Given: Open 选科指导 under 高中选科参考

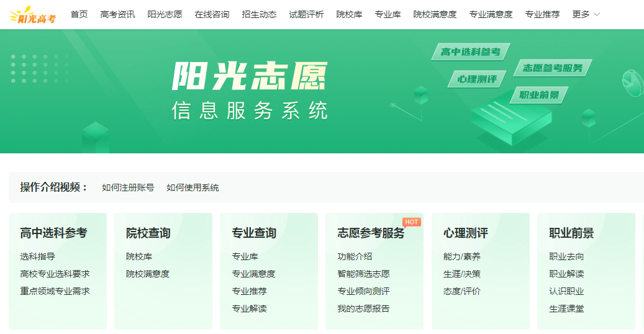Looking at the screenshot, I should (37, 256).
